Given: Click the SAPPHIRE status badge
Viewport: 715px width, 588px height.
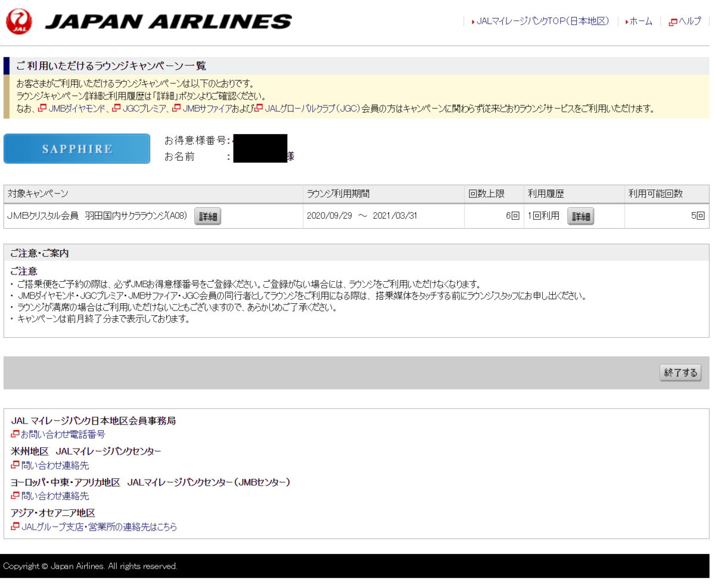Looking at the screenshot, I should click(x=77, y=149).
